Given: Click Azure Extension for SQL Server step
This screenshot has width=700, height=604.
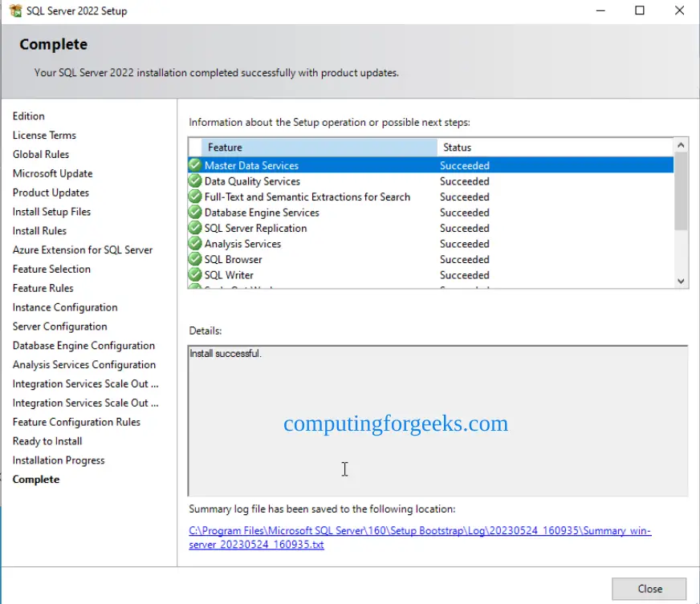Looking at the screenshot, I should tap(83, 249).
